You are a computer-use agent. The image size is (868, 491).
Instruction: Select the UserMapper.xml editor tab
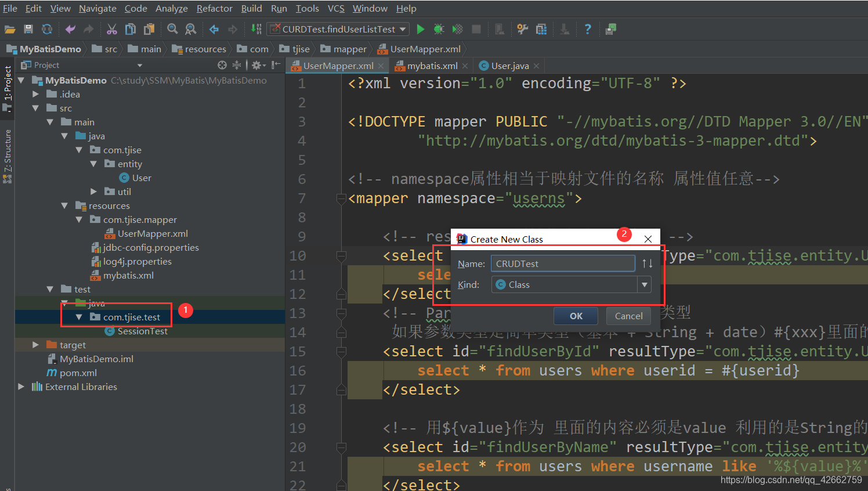(338, 66)
